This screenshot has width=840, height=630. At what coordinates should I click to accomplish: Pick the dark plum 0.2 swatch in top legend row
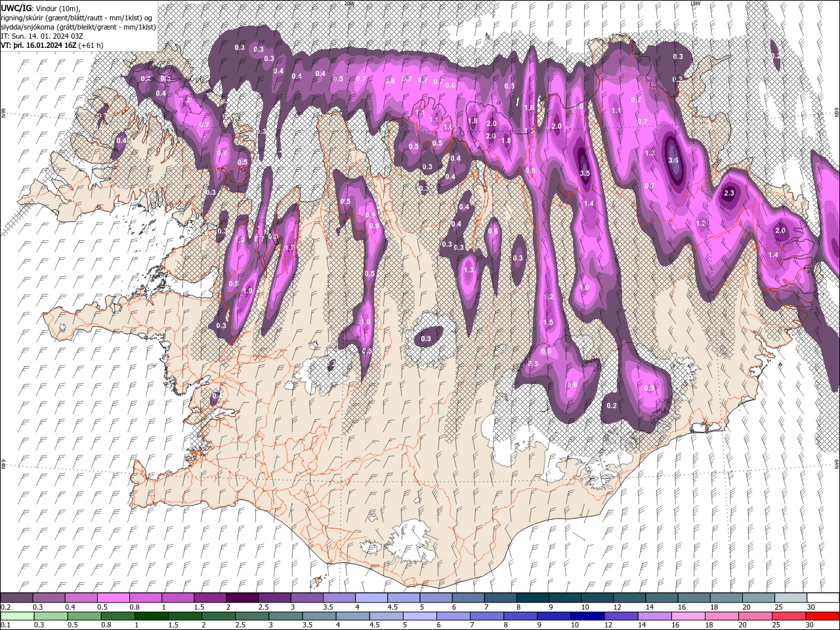16,598
